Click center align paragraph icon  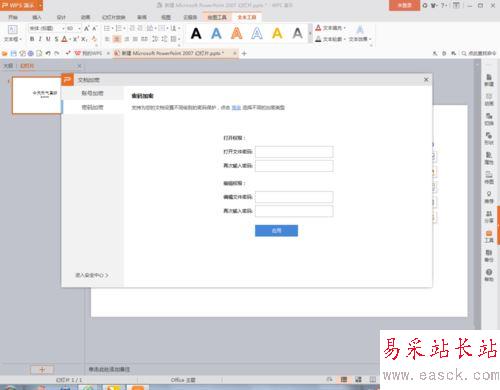tap(117, 39)
